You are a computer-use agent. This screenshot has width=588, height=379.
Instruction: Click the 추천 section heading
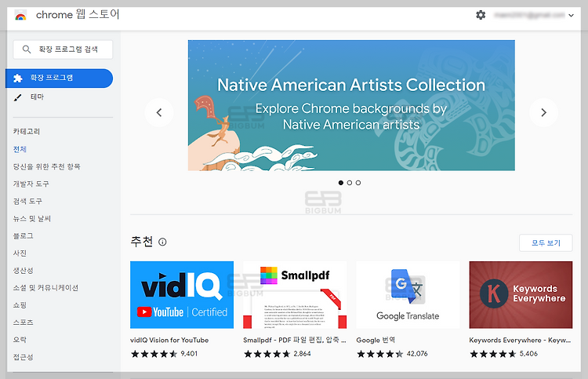pos(142,241)
